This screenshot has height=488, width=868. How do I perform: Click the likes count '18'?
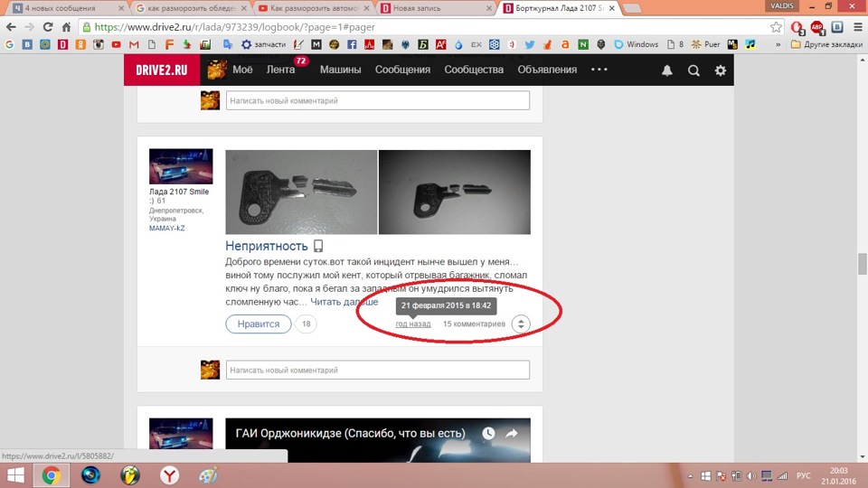click(x=307, y=324)
